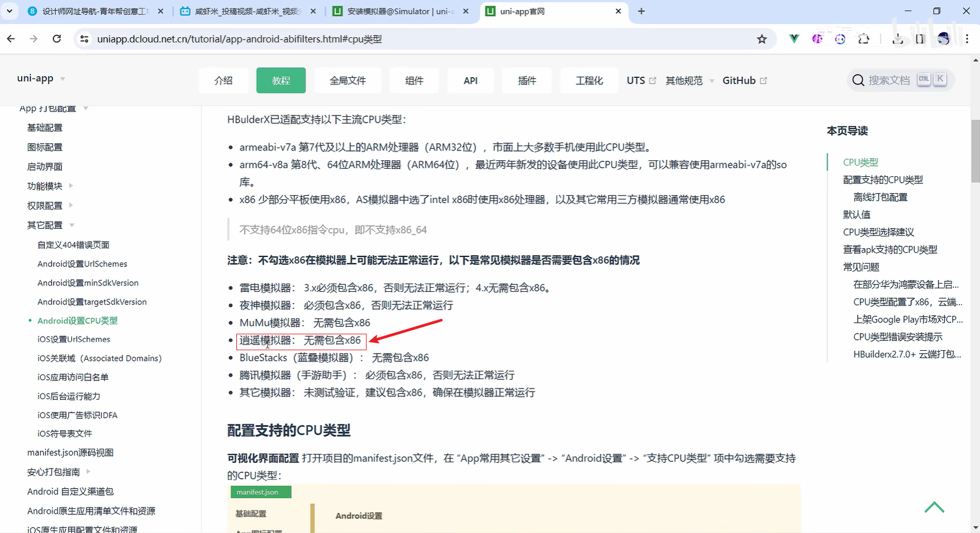The image size is (980, 533).
Task: Open manifest.json源码视图 in sidebar
Action: pyautogui.click(x=70, y=452)
